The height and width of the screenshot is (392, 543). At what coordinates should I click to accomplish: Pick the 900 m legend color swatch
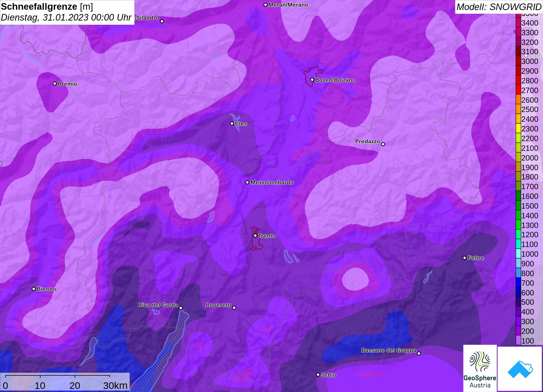518,264
